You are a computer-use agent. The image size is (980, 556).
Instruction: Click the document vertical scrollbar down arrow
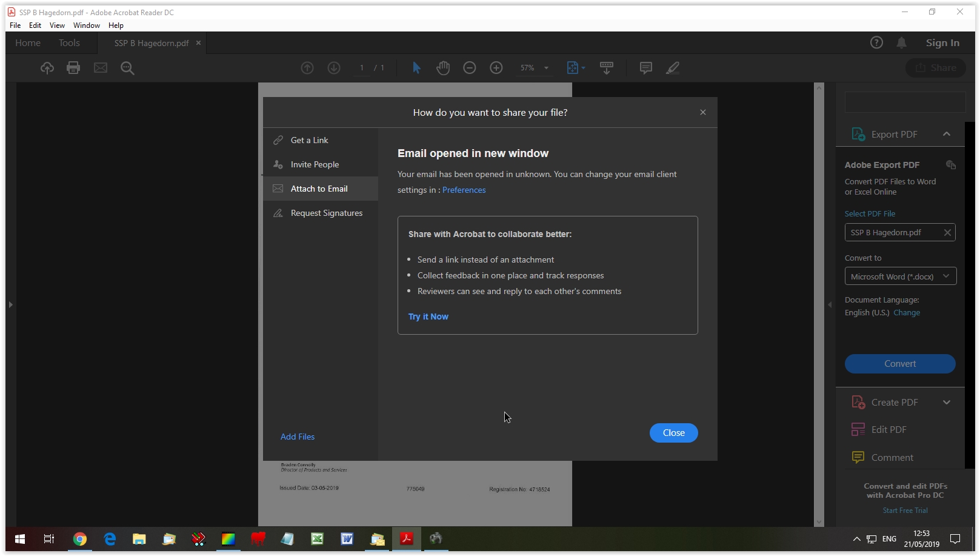pos(819,522)
